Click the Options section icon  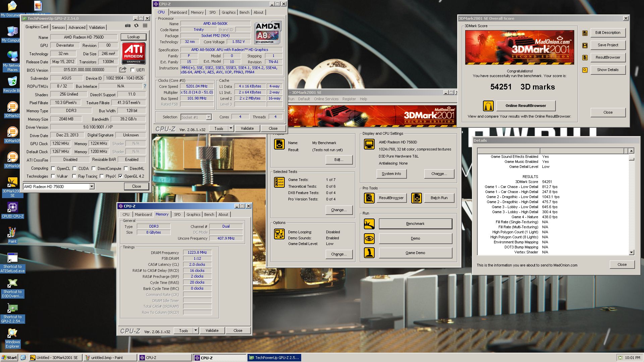pos(279,234)
